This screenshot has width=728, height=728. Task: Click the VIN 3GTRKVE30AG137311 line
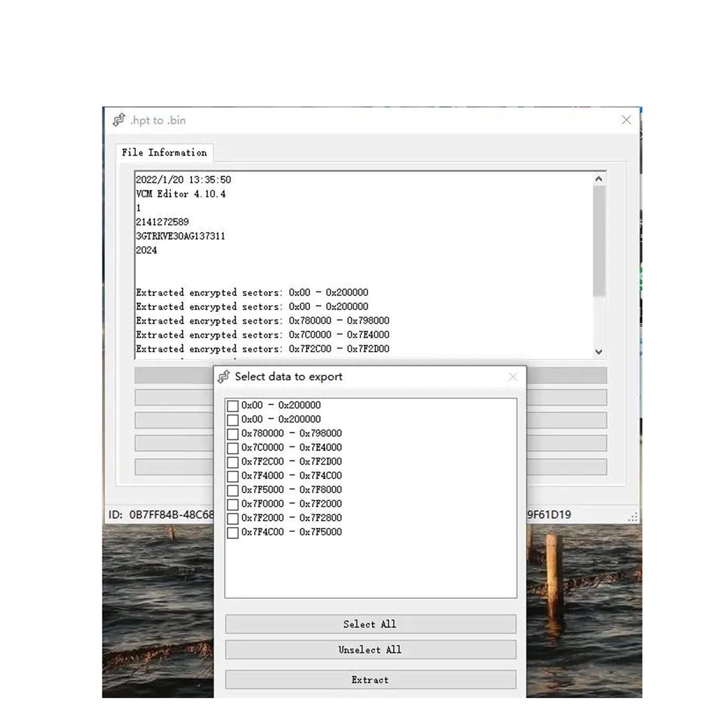[x=181, y=236]
